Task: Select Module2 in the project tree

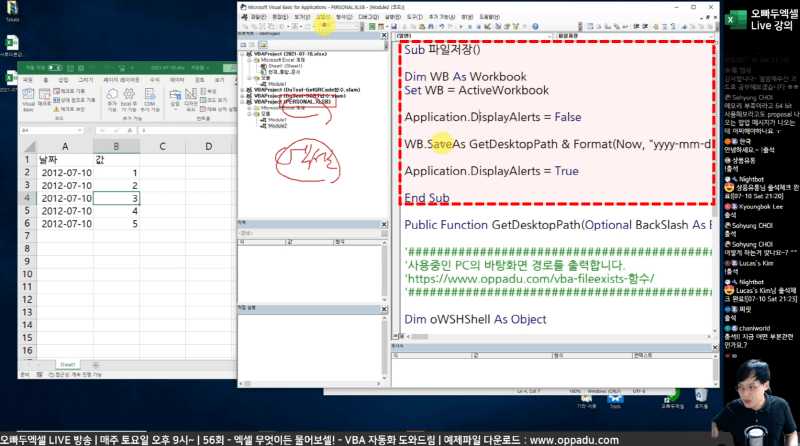Action: click(x=274, y=126)
